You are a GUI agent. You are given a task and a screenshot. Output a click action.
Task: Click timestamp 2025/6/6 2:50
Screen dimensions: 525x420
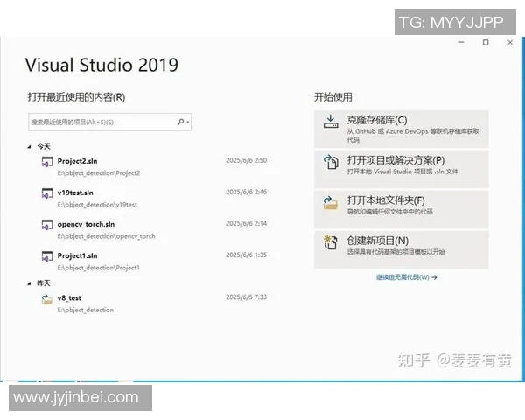coord(247,160)
